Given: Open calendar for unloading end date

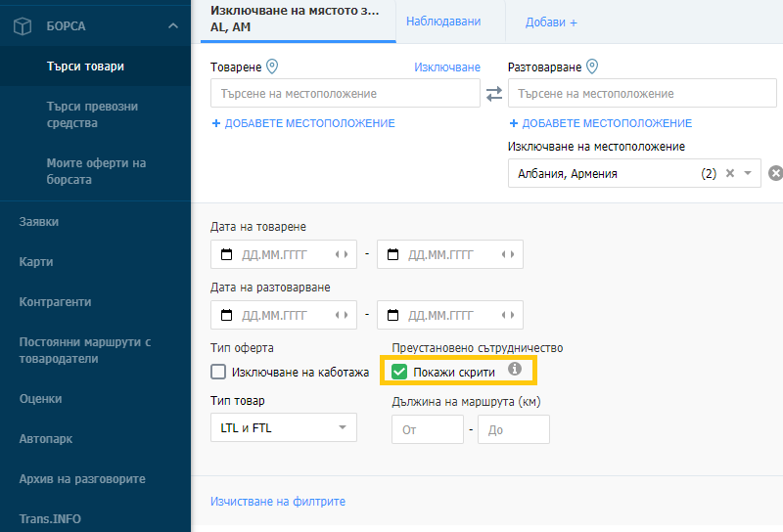Looking at the screenshot, I should click(393, 315).
